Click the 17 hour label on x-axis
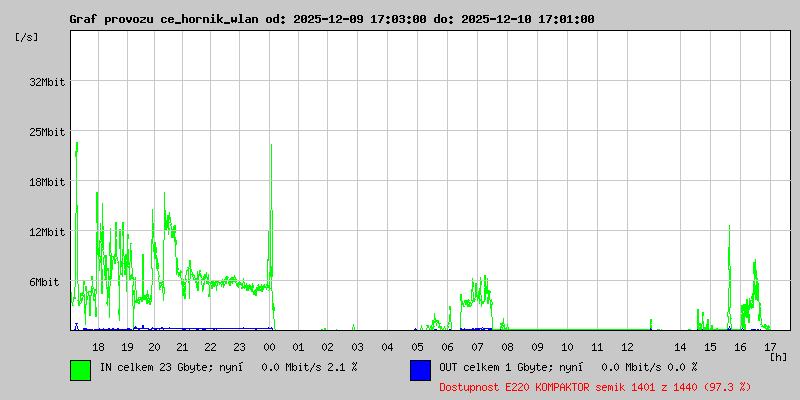This screenshot has height=400, width=800. pyautogui.click(x=770, y=347)
